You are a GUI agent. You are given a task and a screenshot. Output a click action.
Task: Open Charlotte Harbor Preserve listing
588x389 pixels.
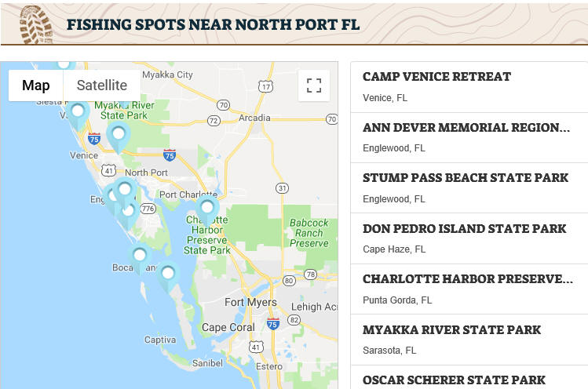coord(469,289)
